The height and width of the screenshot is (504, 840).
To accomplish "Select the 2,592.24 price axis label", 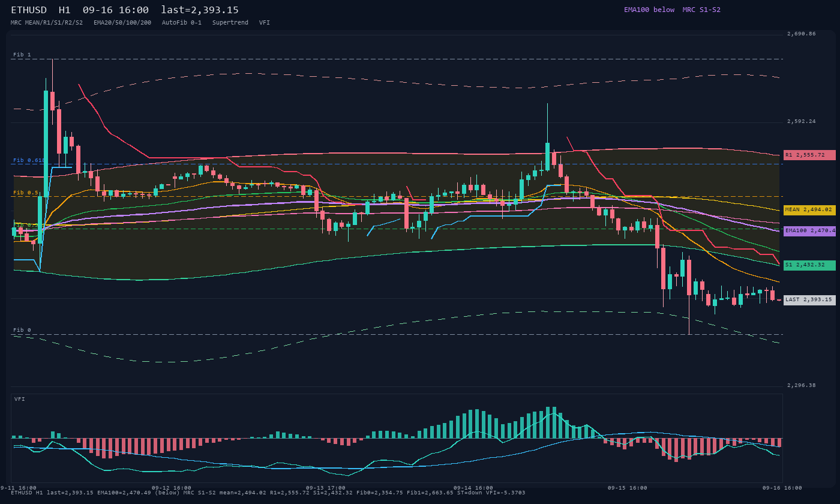I will tap(802, 121).
